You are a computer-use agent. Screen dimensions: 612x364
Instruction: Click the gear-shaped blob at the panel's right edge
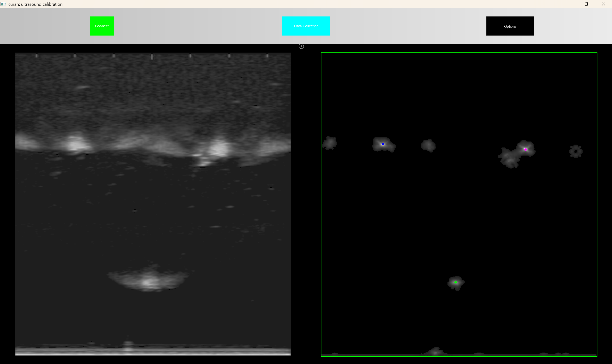tap(575, 151)
